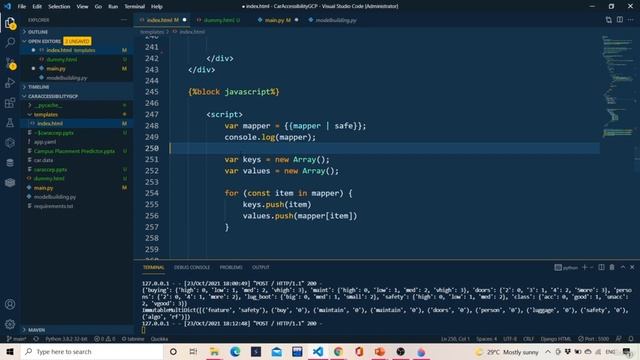Open the Windows Start menu

point(10,351)
